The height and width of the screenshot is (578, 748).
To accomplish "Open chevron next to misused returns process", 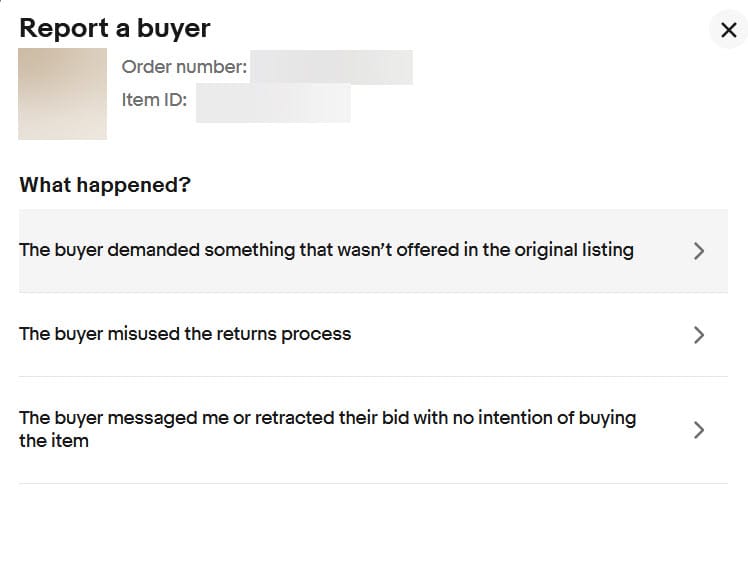I will click(x=699, y=335).
